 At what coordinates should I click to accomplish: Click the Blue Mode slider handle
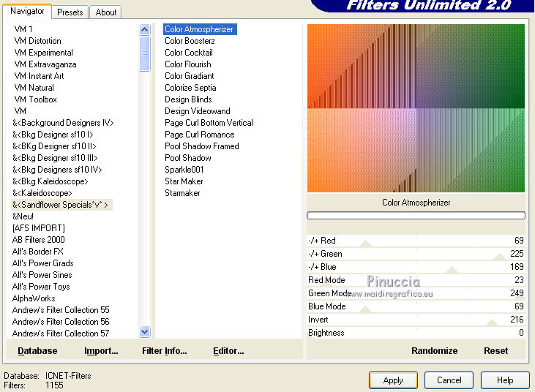(366, 309)
